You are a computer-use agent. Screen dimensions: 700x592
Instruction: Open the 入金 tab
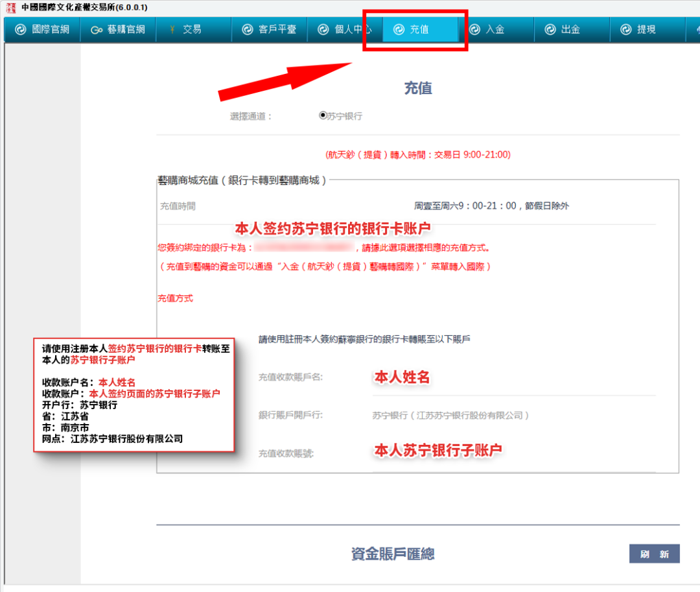tap(496, 29)
